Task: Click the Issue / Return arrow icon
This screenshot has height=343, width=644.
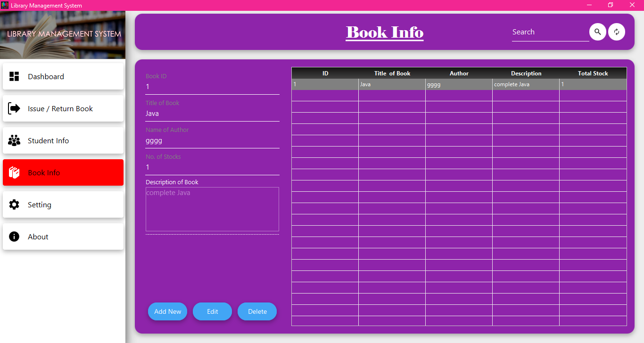Action: pyautogui.click(x=14, y=108)
